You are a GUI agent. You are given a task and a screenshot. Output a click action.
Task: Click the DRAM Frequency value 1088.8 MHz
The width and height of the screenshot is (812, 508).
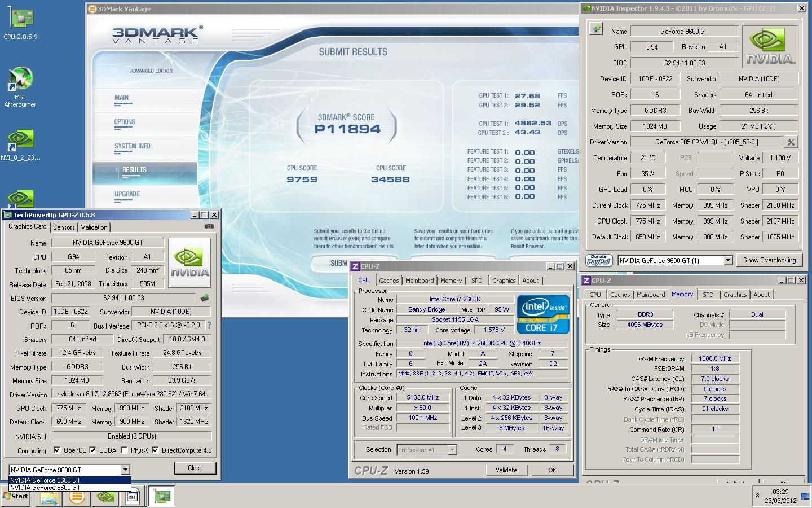click(x=715, y=358)
